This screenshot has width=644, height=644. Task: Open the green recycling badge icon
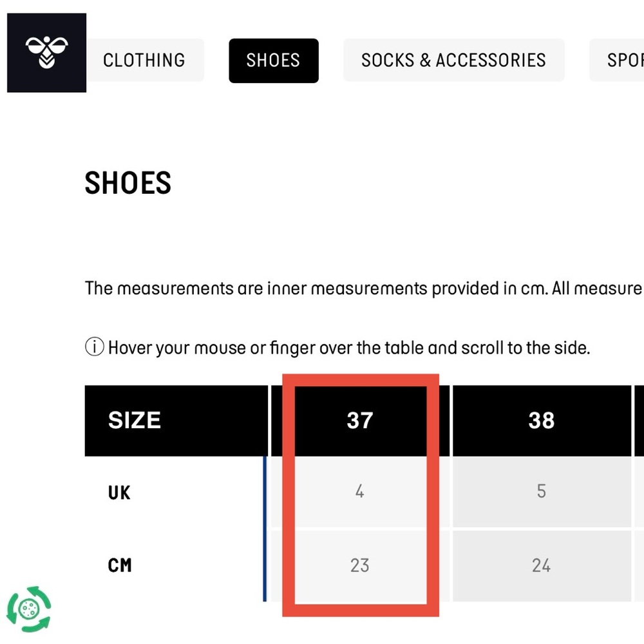click(x=29, y=609)
